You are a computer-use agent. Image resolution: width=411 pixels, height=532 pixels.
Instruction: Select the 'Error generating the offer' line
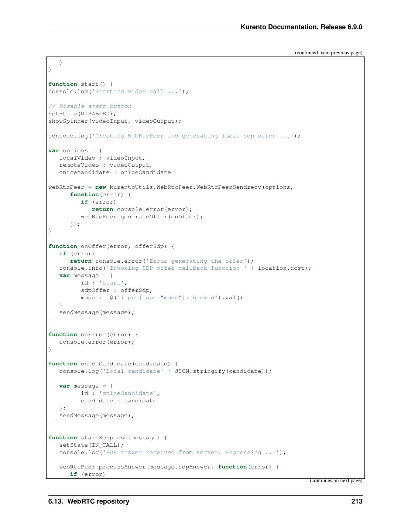(x=162, y=261)
